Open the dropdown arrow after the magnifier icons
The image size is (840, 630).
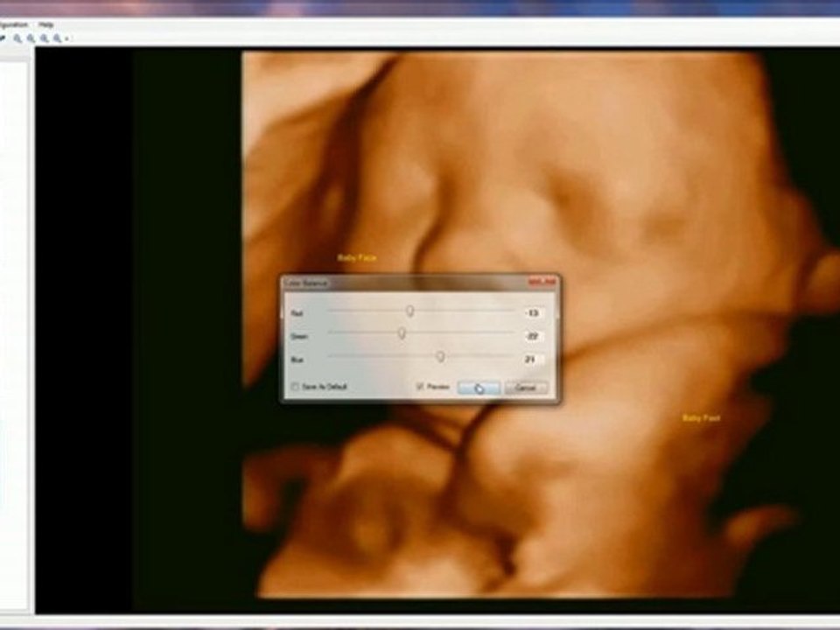tap(66, 39)
